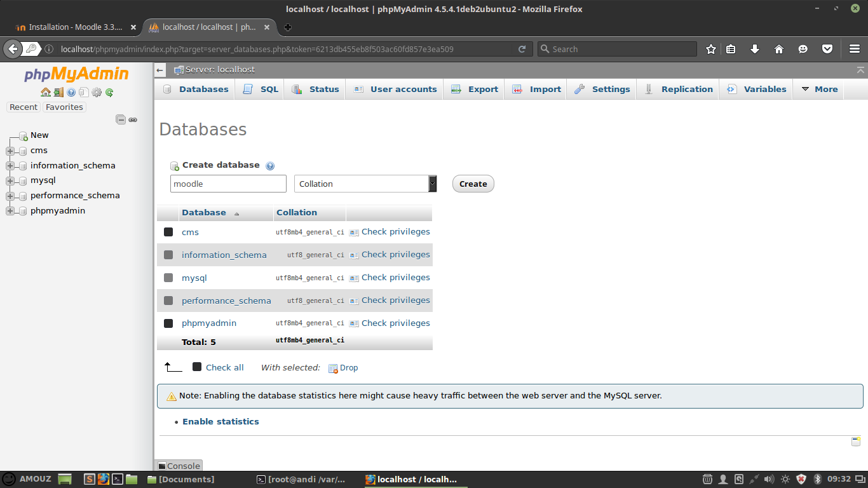This screenshot has width=868, height=488.
Task: Click the phpMyAdmin Home icon
Action: point(46,92)
